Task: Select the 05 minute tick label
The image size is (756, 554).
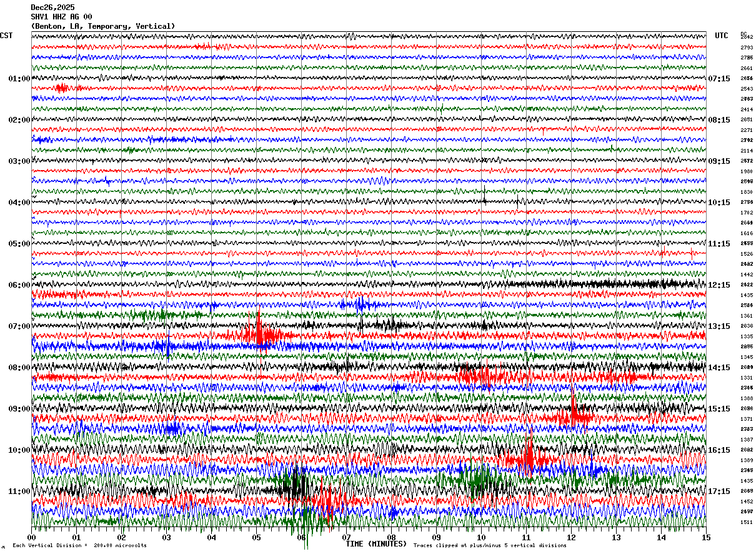Action: tap(256, 537)
